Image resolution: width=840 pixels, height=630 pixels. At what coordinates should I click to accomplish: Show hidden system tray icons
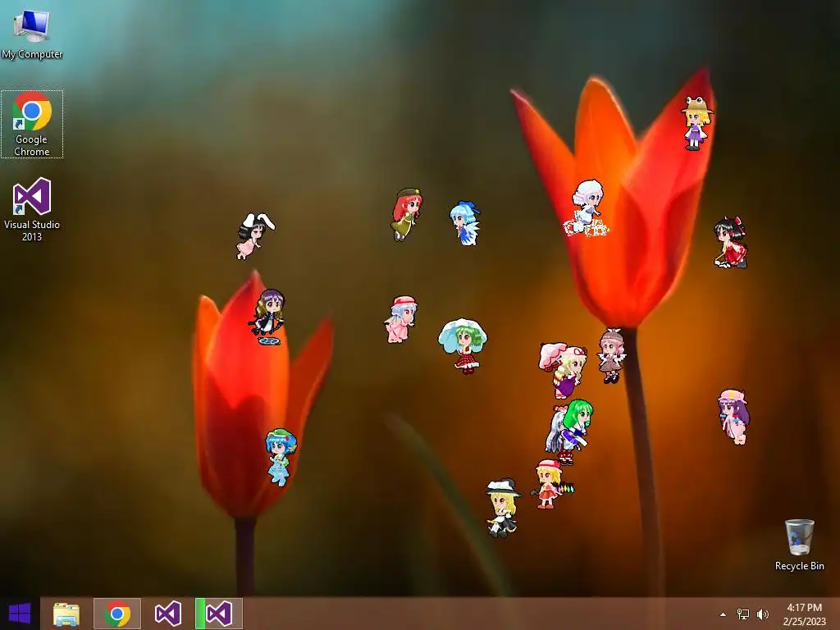point(724,614)
